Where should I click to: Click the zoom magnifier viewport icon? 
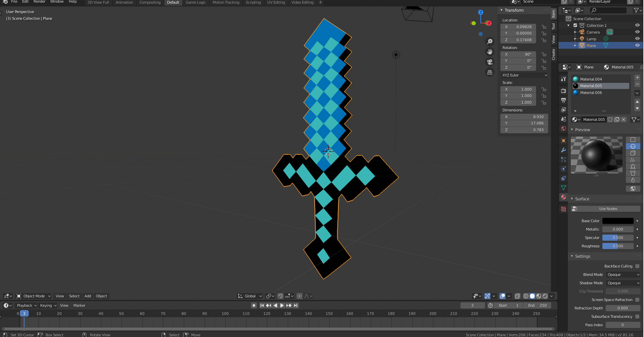(490, 42)
